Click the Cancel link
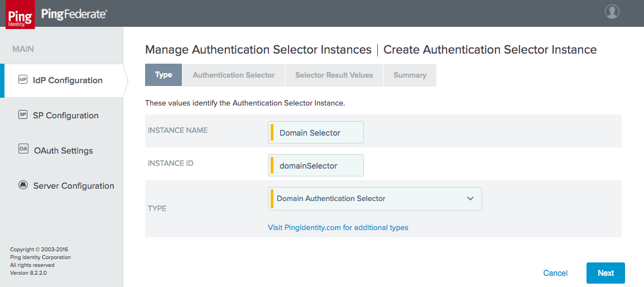 coord(555,273)
